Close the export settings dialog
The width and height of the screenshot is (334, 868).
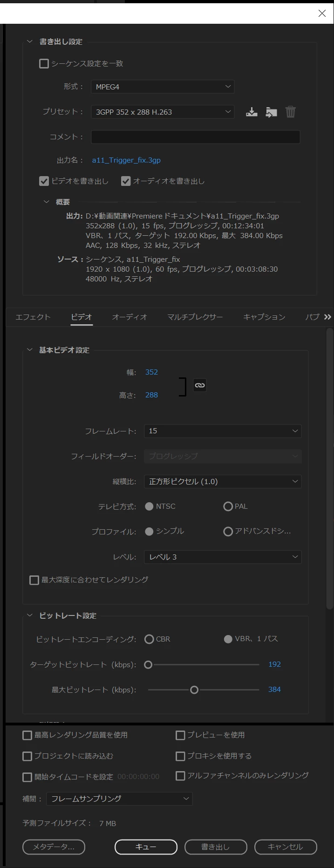coord(322,14)
